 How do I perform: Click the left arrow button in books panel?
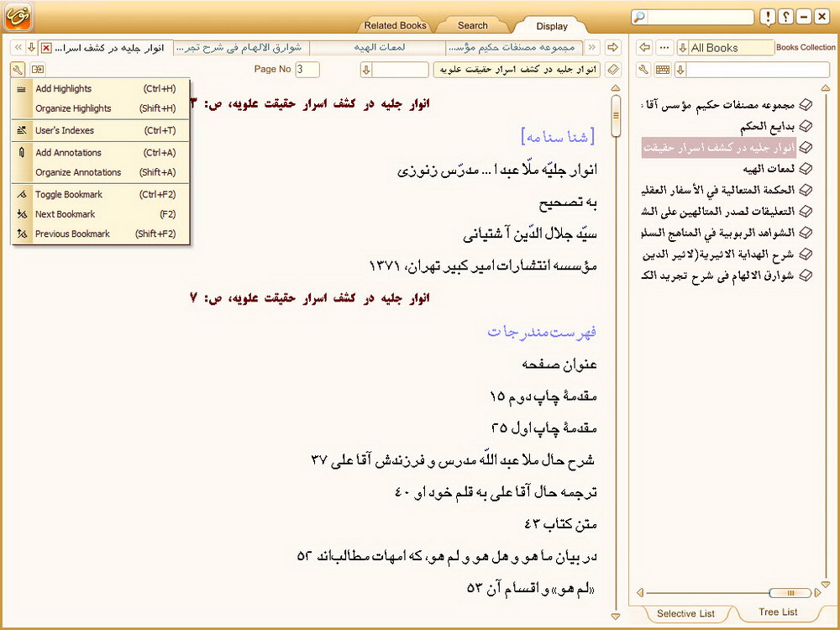click(644, 48)
